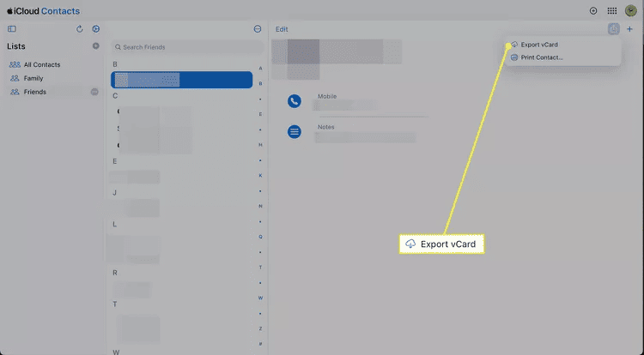Add a new list with plus icon
The height and width of the screenshot is (355, 644).
click(x=95, y=46)
